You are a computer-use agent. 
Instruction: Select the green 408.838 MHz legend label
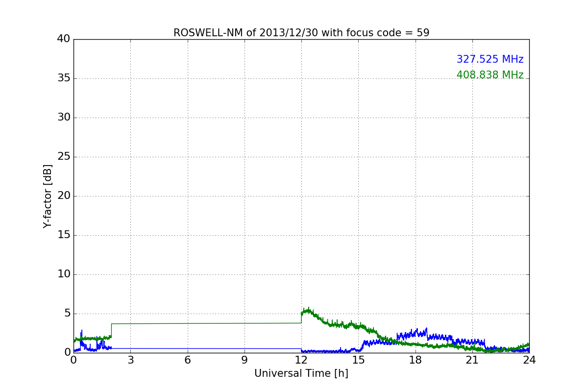point(490,75)
